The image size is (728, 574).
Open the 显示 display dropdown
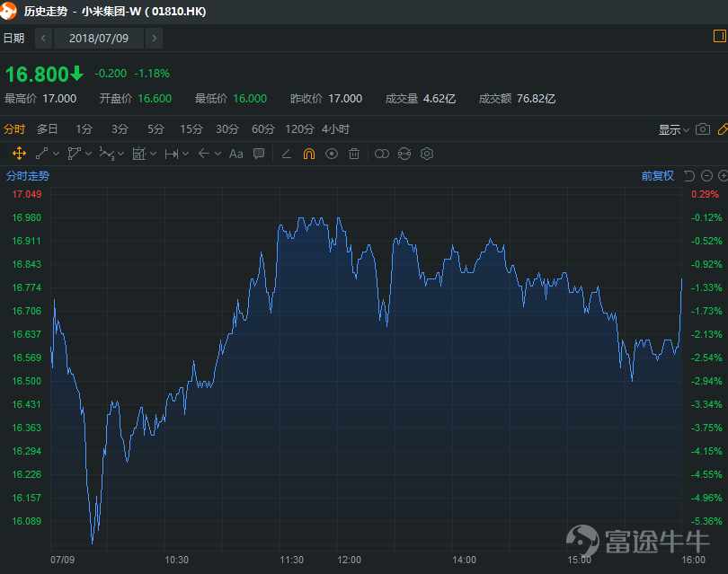click(674, 129)
